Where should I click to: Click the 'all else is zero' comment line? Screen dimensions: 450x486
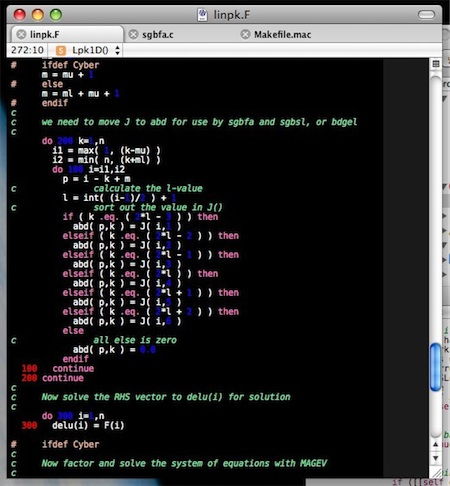click(x=135, y=340)
